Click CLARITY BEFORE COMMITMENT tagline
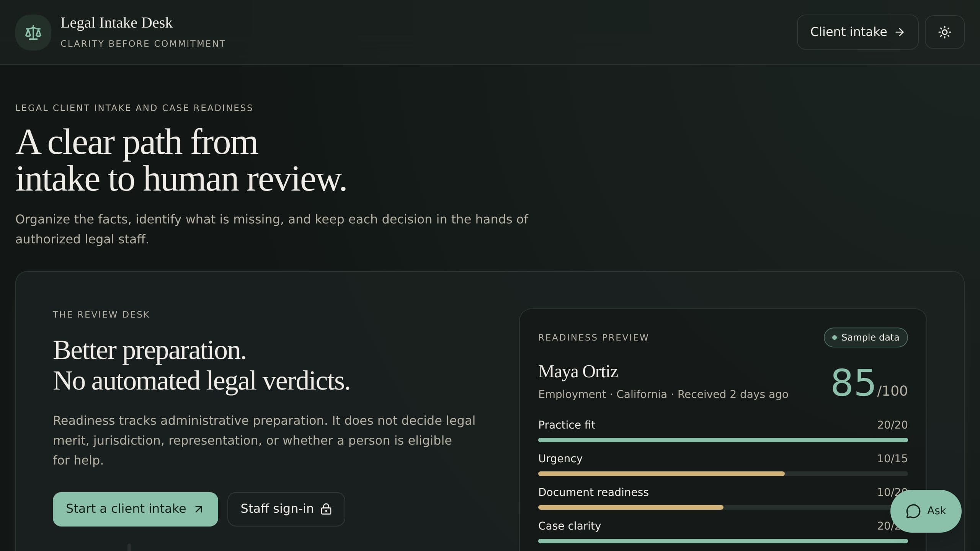 coord(143,44)
